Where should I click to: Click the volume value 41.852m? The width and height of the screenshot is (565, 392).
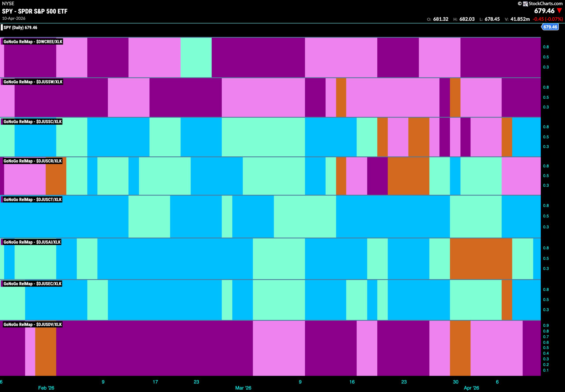pos(520,19)
